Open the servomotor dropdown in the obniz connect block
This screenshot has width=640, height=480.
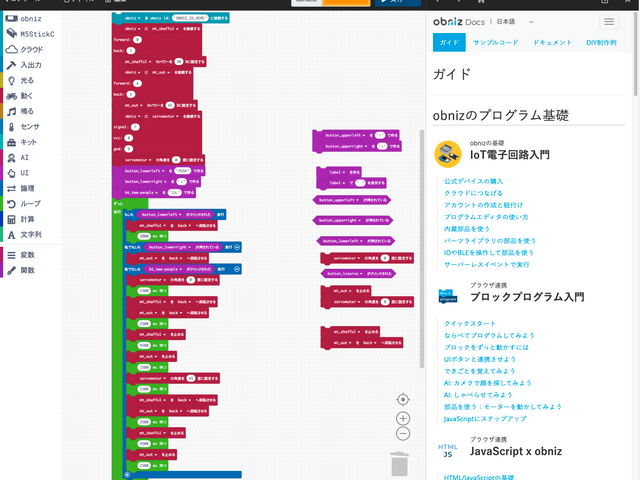[166, 116]
